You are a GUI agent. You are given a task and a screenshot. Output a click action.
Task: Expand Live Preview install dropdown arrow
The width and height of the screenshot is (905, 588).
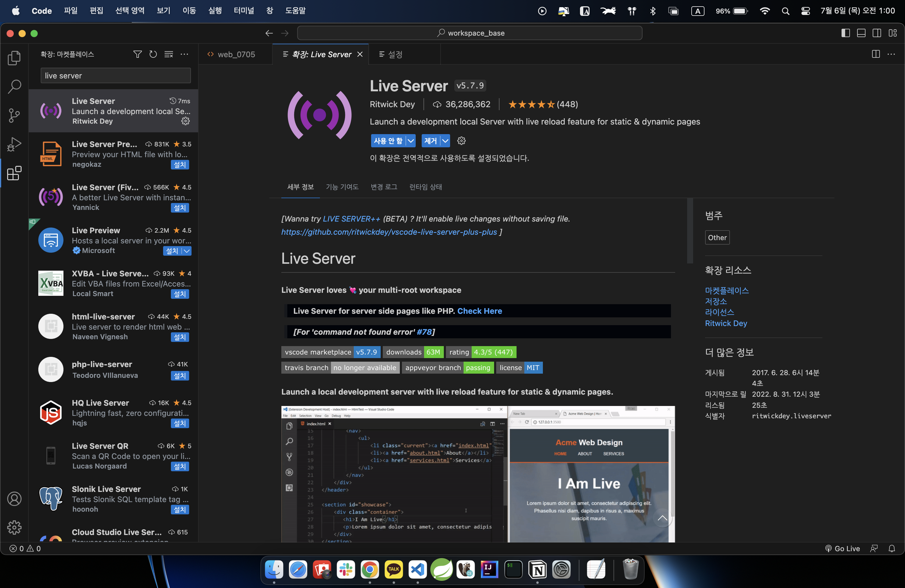[187, 251]
